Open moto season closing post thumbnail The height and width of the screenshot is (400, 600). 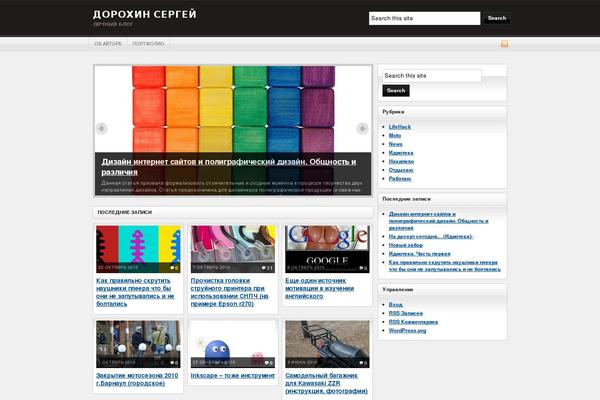point(138,344)
